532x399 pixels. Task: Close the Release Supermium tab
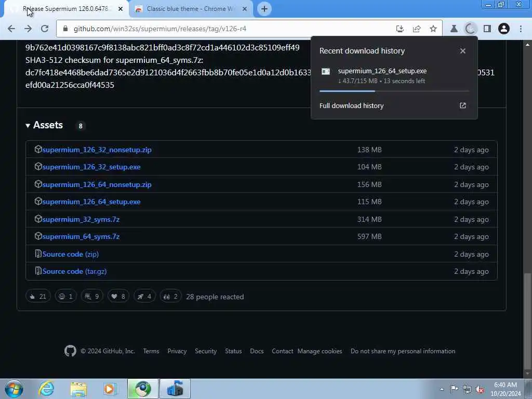[x=121, y=9]
